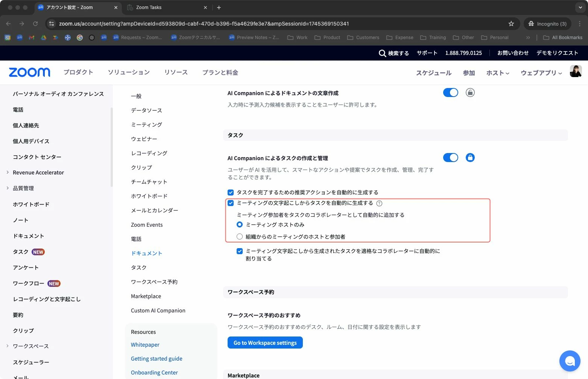Toggle AI Companion task creation and management switch
This screenshot has height=379, width=588.
[x=450, y=158]
